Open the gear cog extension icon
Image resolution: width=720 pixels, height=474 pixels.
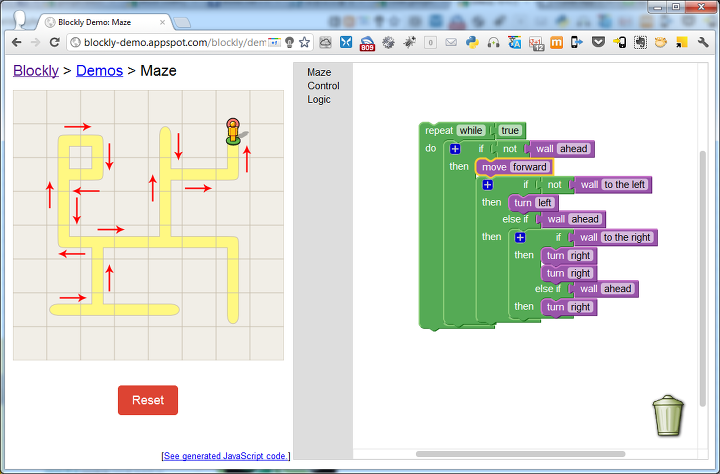coord(388,43)
